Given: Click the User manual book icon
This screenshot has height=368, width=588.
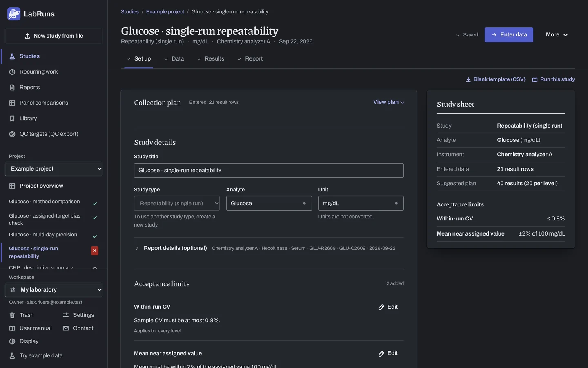Looking at the screenshot, I should 12,328.
